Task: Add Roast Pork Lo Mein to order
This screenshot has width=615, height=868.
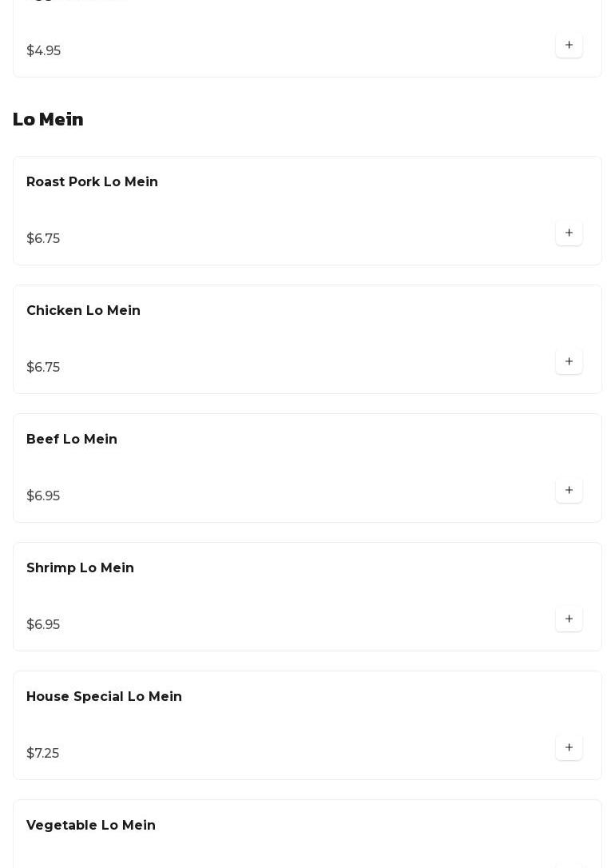Action: (569, 233)
